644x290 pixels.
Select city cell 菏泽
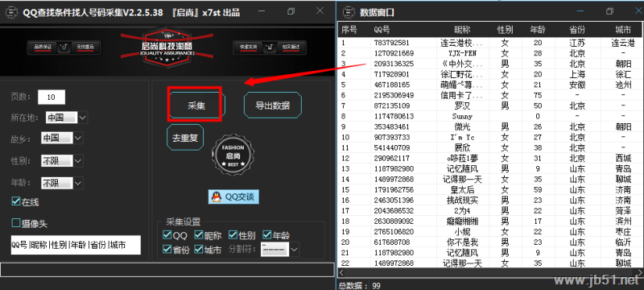(x=622, y=211)
